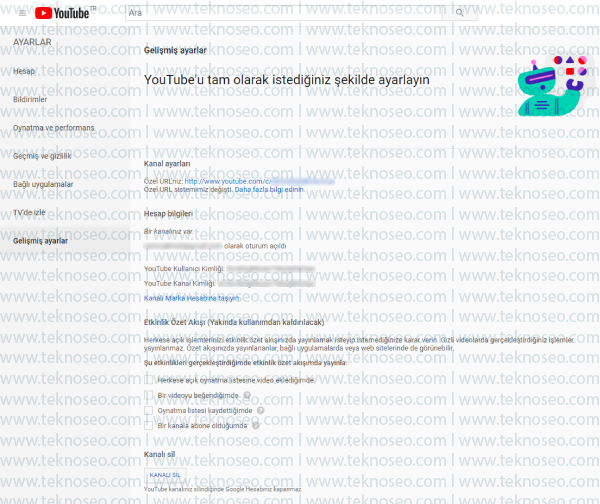Open Bağlı uygulamalar section
This screenshot has height=504, width=600.
43,184
